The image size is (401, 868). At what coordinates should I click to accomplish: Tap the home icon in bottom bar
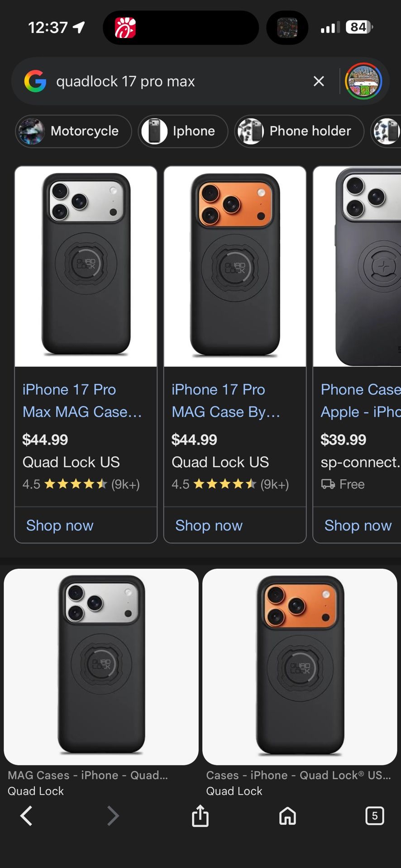287,816
